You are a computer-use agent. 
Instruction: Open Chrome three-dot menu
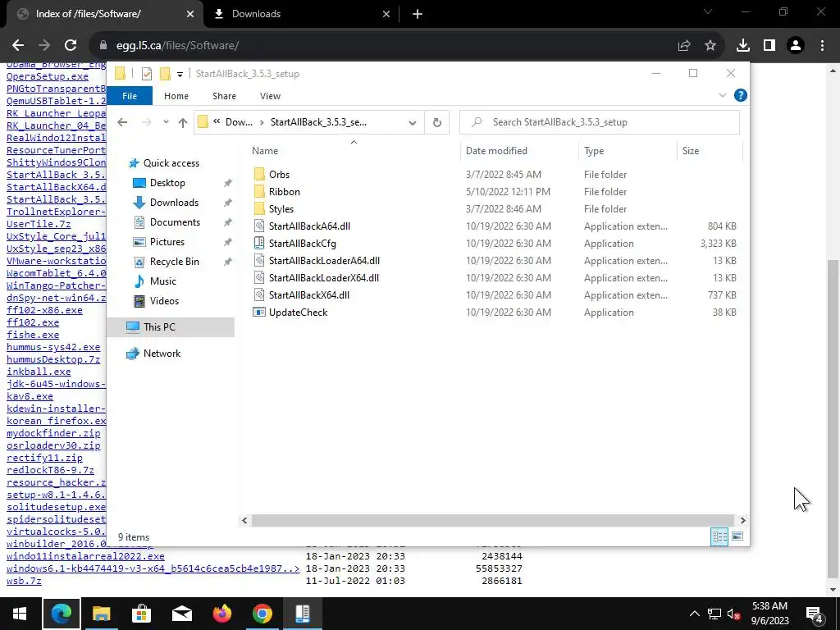[x=822, y=46]
